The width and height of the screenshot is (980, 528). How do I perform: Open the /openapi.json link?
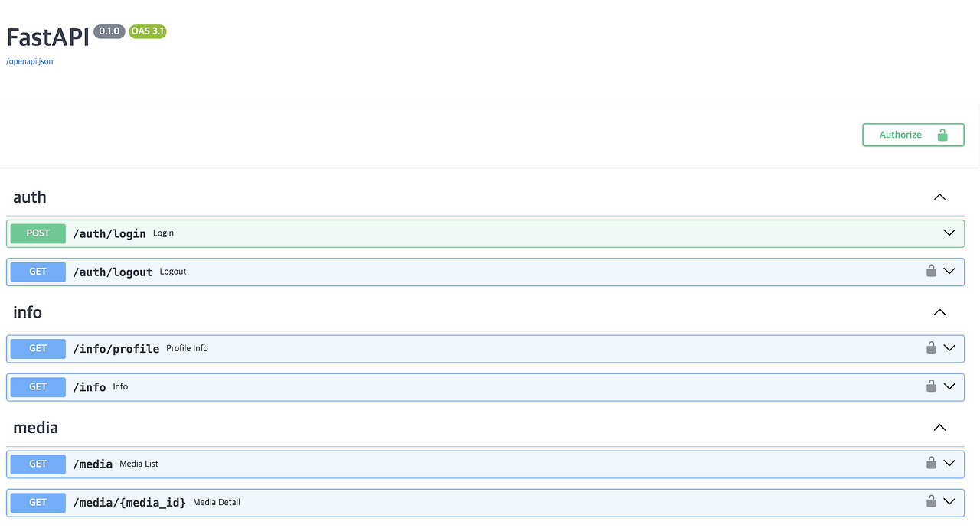pos(30,61)
